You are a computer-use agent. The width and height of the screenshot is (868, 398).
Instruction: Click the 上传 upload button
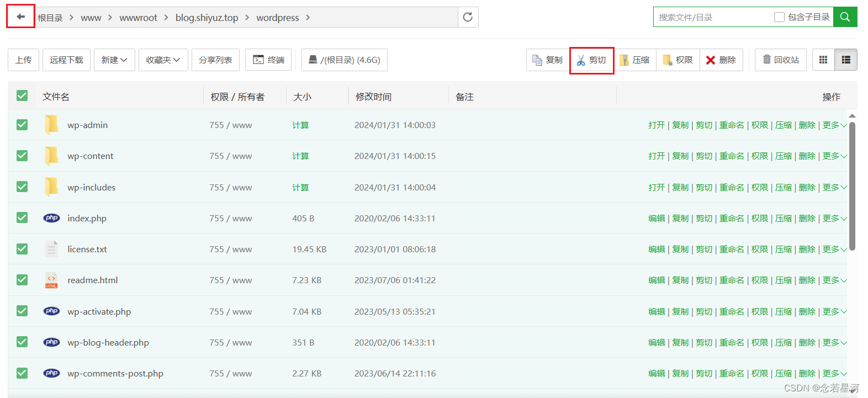click(x=23, y=60)
